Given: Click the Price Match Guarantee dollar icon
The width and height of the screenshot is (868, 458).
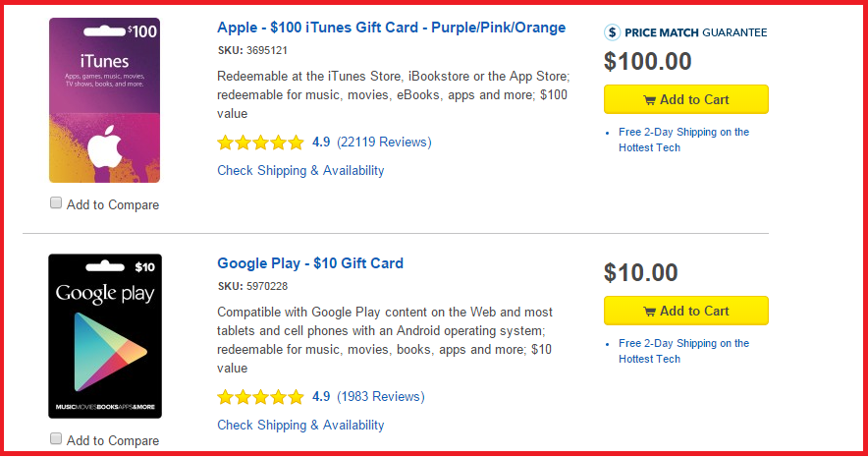Looking at the screenshot, I should coord(613,32).
